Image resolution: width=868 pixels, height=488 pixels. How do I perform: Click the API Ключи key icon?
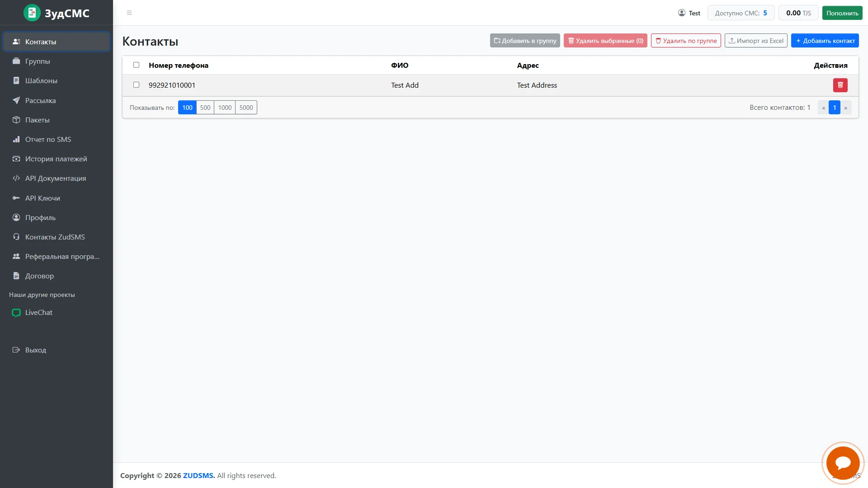[16, 198]
